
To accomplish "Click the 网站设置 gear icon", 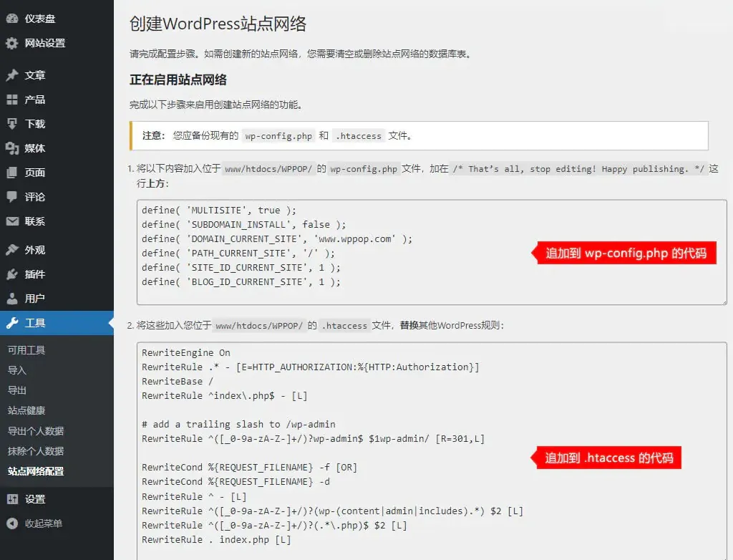I will (11, 43).
